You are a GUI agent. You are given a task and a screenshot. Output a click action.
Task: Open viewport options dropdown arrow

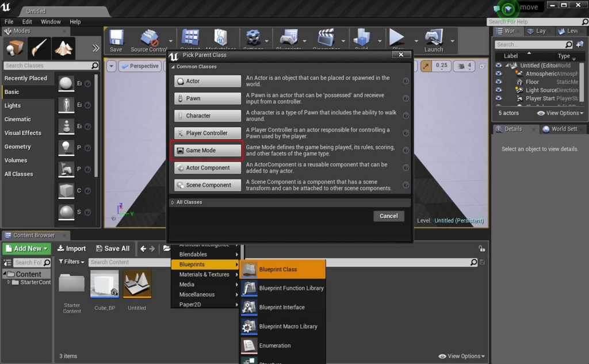(x=111, y=66)
